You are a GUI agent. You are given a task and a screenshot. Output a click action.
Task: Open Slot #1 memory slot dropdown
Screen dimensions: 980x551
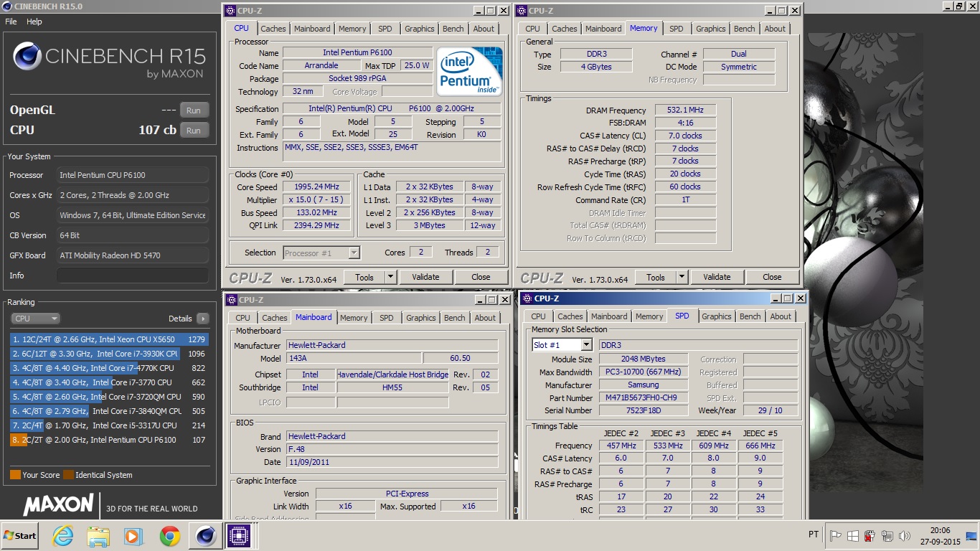562,345
